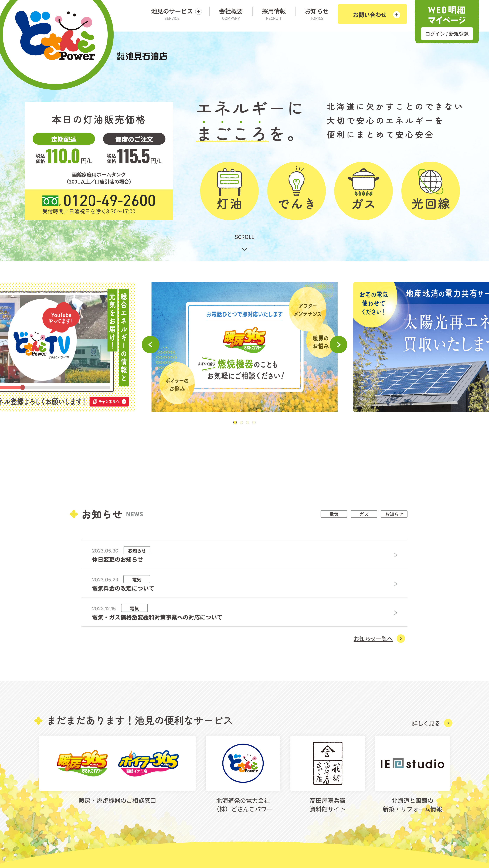Open 電気・ガス価格激変緩和対策事業への対応について news

tap(157, 617)
